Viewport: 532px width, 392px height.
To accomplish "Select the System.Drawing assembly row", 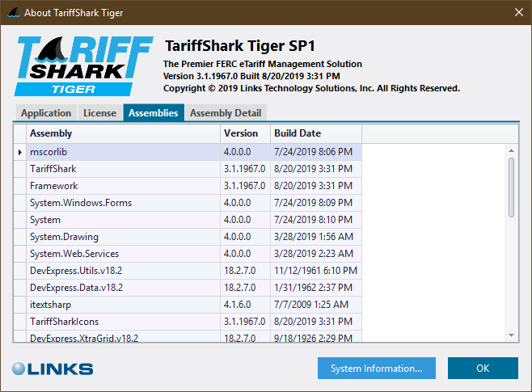I will pos(188,237).
